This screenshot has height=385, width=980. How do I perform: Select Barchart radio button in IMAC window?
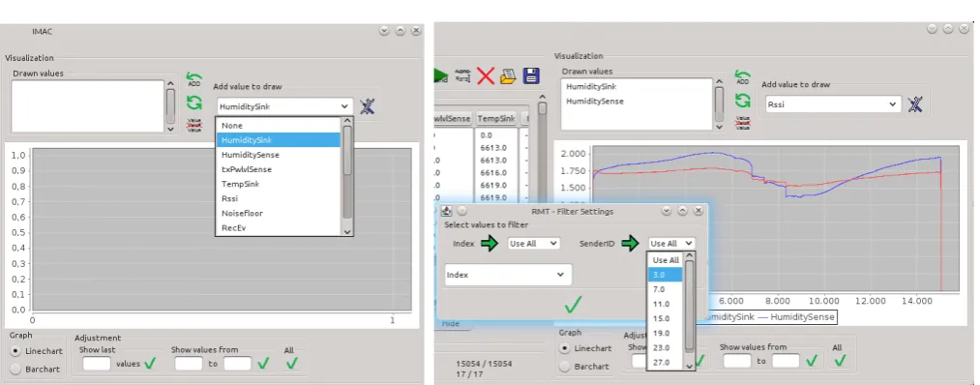tap(15, 369)
